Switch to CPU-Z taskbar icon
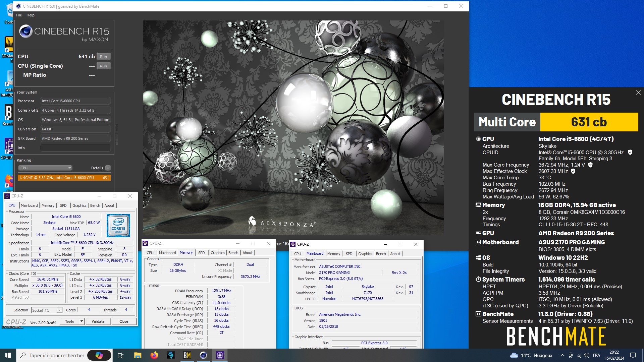This screenshot has height=362, width=644. (x=220, y=355)
